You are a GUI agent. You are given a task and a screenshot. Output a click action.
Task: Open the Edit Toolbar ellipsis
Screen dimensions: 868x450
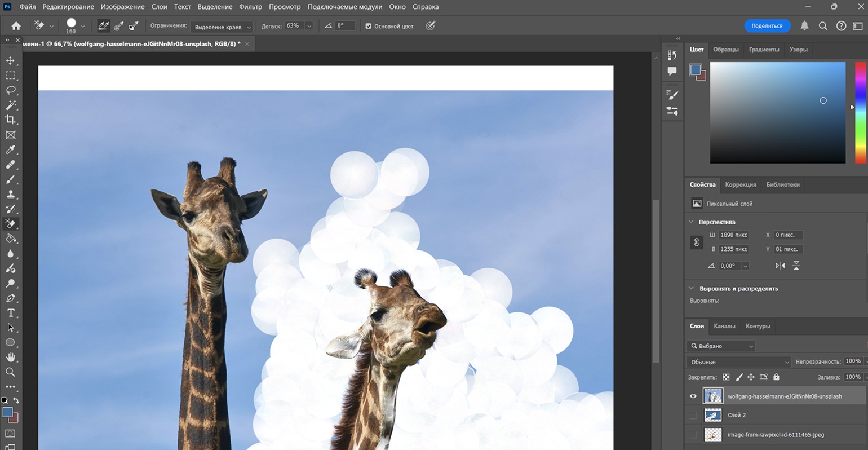point(10,387)
